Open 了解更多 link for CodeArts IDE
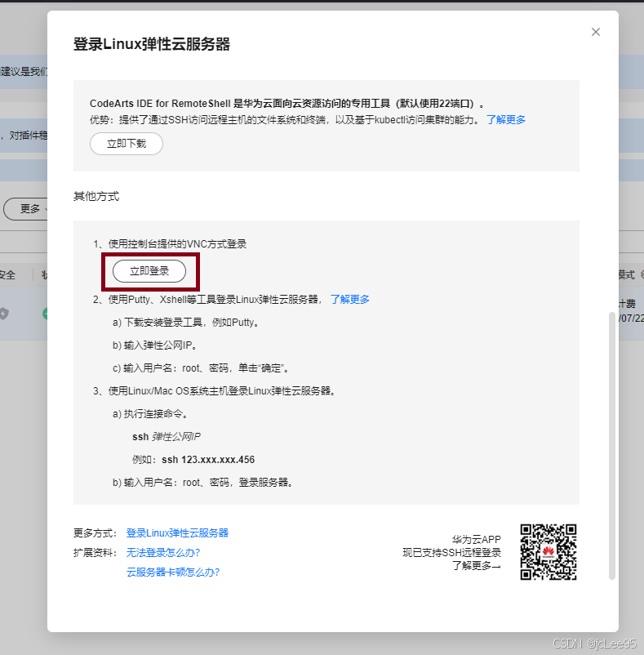644x655 pixels. click(x=506, y=120)
